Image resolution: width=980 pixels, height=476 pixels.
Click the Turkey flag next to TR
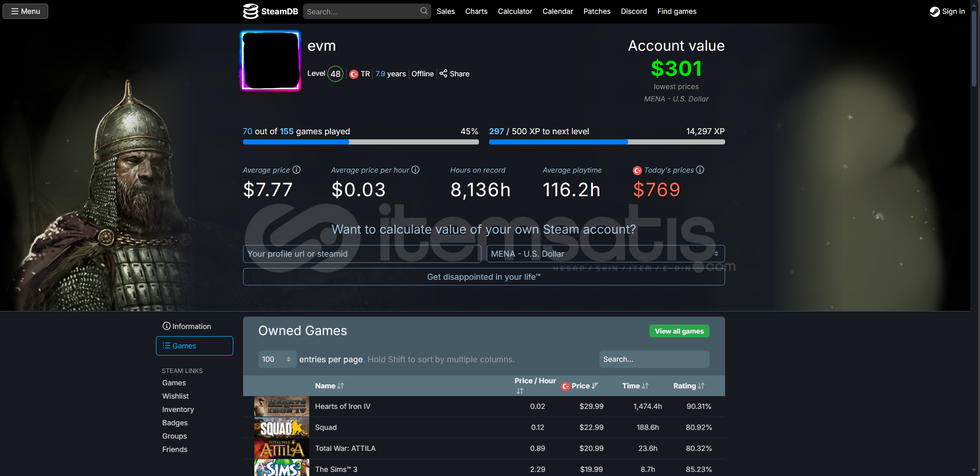pos(354,74)
